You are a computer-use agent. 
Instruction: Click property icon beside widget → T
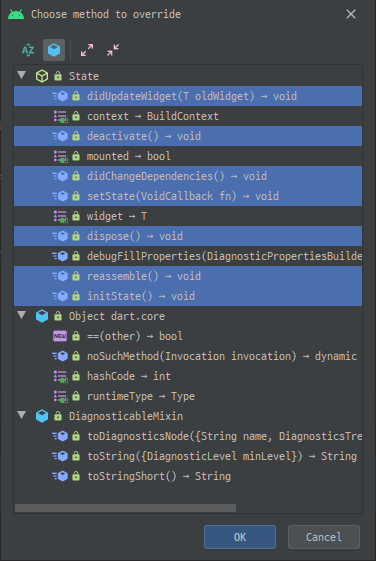[60, 216]
